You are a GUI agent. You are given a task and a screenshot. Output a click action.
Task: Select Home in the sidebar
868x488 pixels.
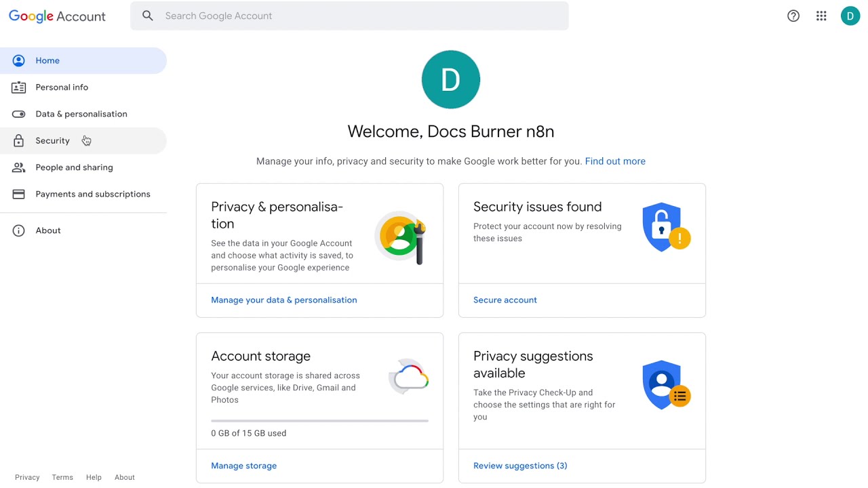coord(83,60)
